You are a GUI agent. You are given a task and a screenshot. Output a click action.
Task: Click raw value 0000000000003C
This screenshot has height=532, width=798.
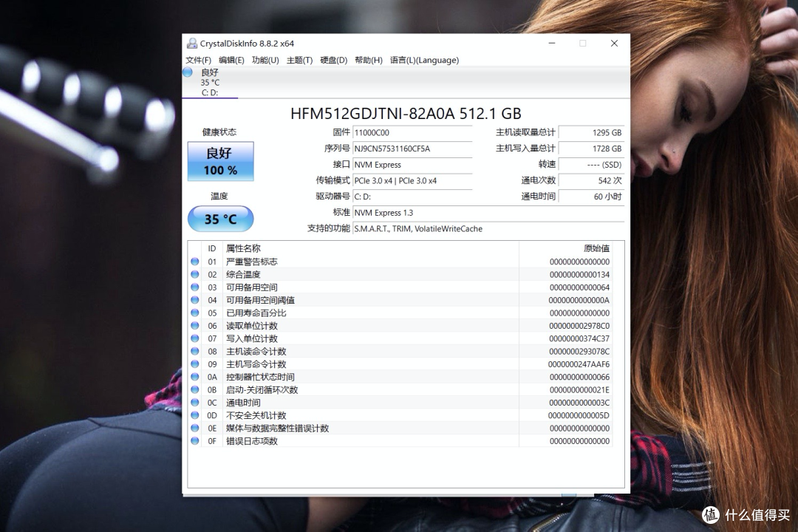(579, 403)
